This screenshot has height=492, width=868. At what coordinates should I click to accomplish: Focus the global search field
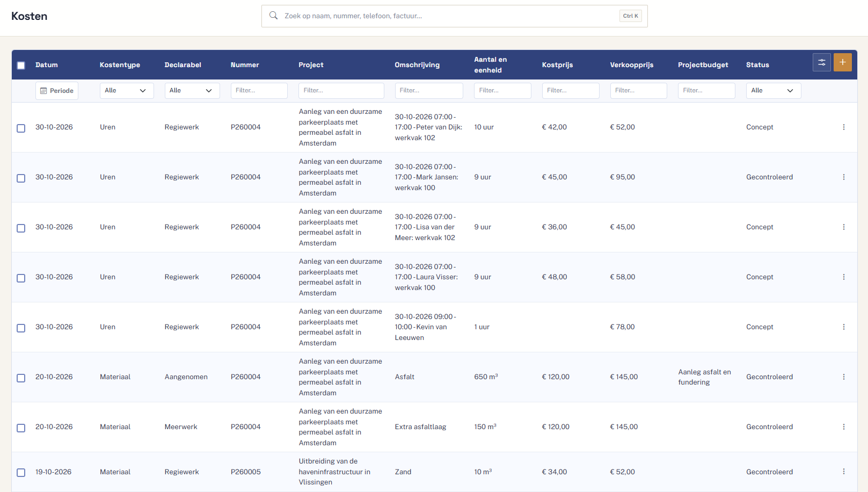tap(454, 16)
